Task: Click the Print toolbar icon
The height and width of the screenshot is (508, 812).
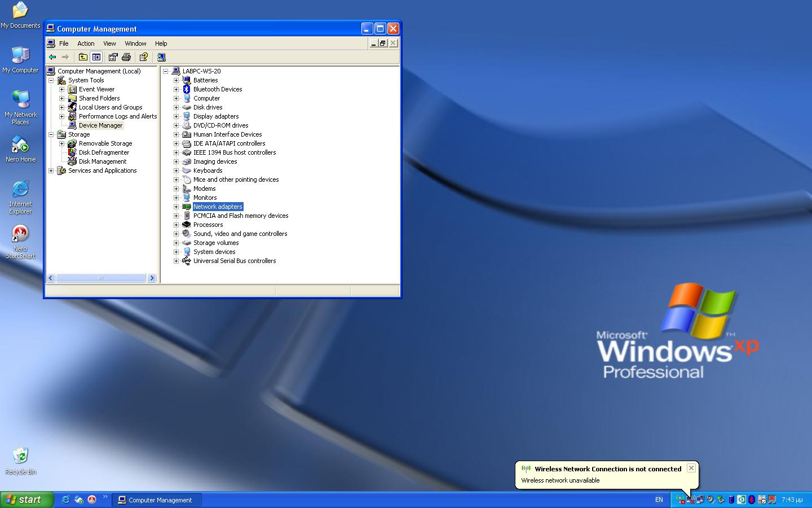Action: click(x=126, y=57)
